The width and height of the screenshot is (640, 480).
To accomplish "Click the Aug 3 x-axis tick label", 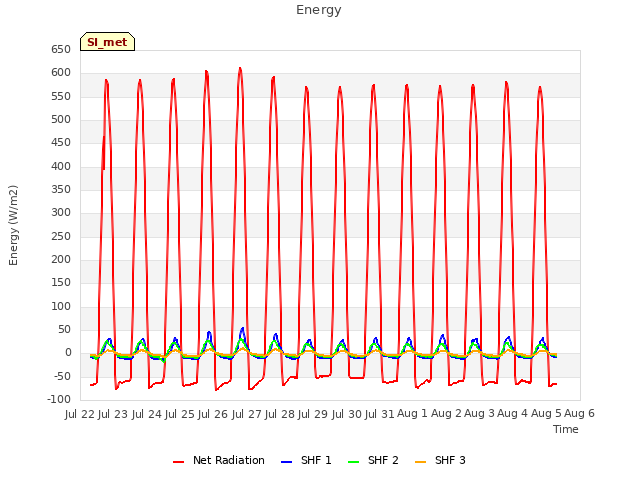I will 479,414.
